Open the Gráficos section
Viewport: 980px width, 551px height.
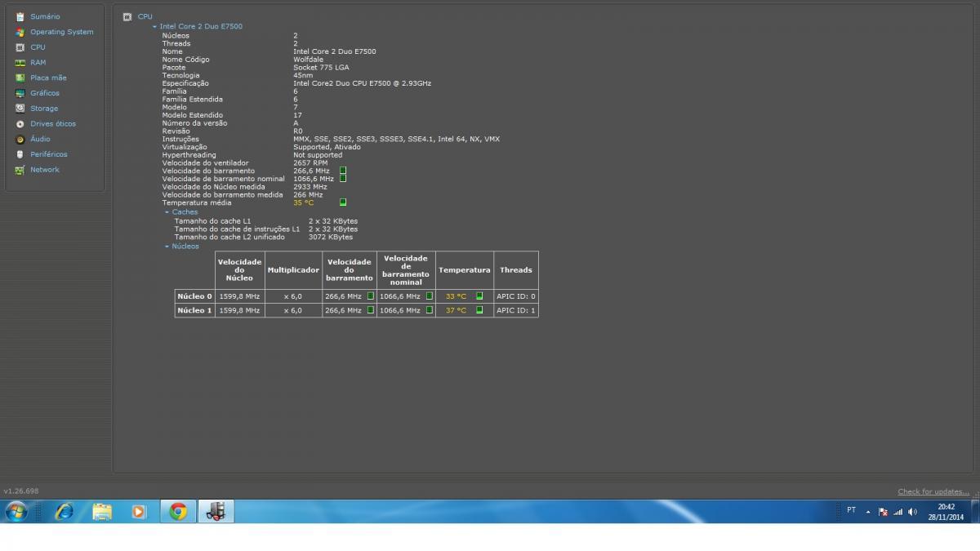coord(45,93)
